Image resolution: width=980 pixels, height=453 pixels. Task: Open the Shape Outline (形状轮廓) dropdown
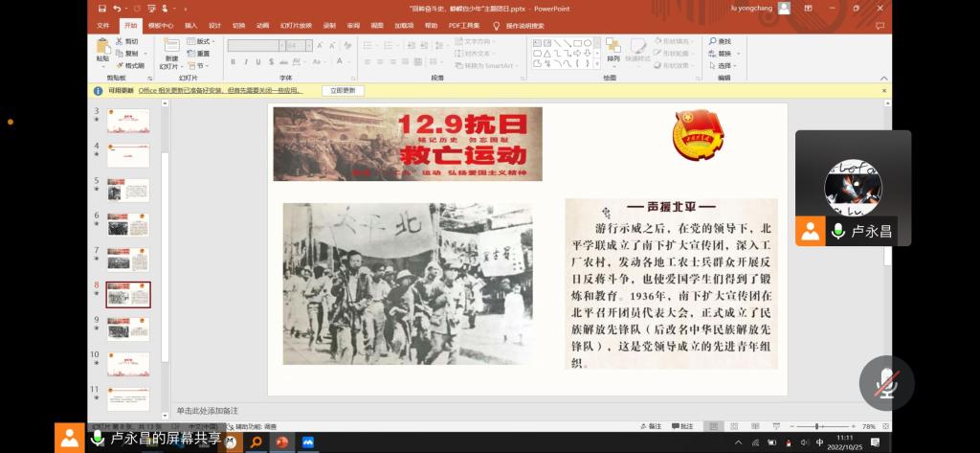click(x=675, y=54)
